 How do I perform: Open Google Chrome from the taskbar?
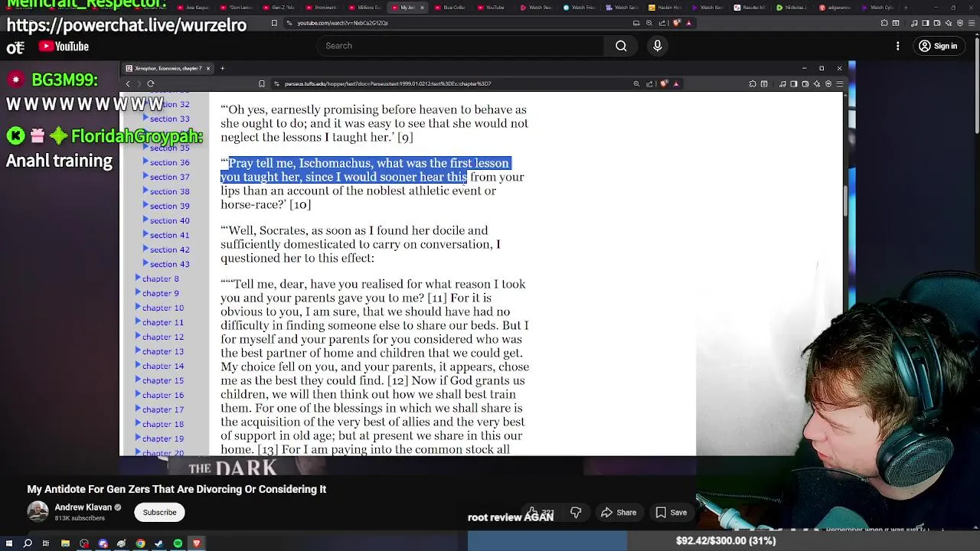pos(140,543)
